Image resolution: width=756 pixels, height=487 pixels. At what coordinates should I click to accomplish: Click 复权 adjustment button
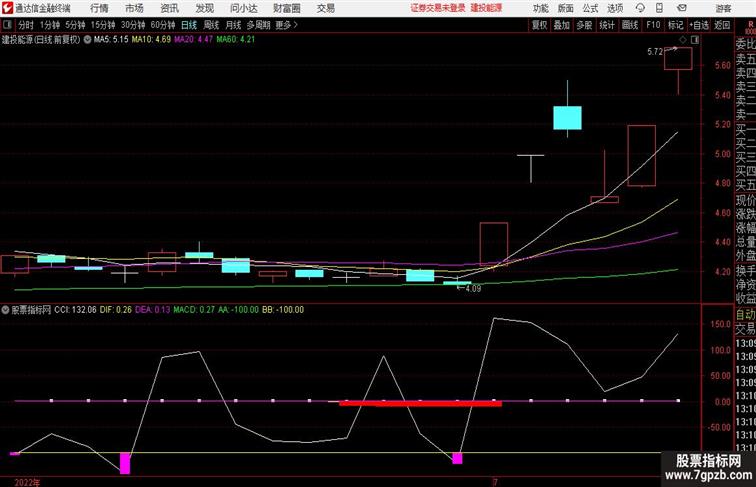(x=539, y=25)
